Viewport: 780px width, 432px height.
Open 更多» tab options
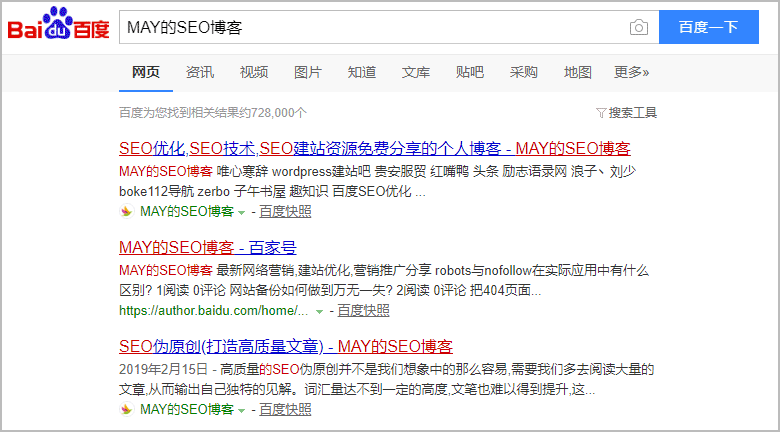(x=631, y=73)
